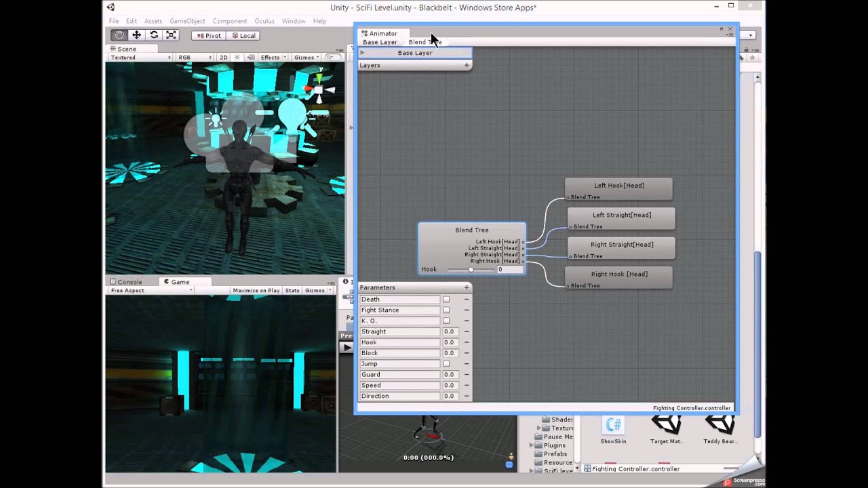Open the Scene Effects dropdown arrow

pos(284,58)
